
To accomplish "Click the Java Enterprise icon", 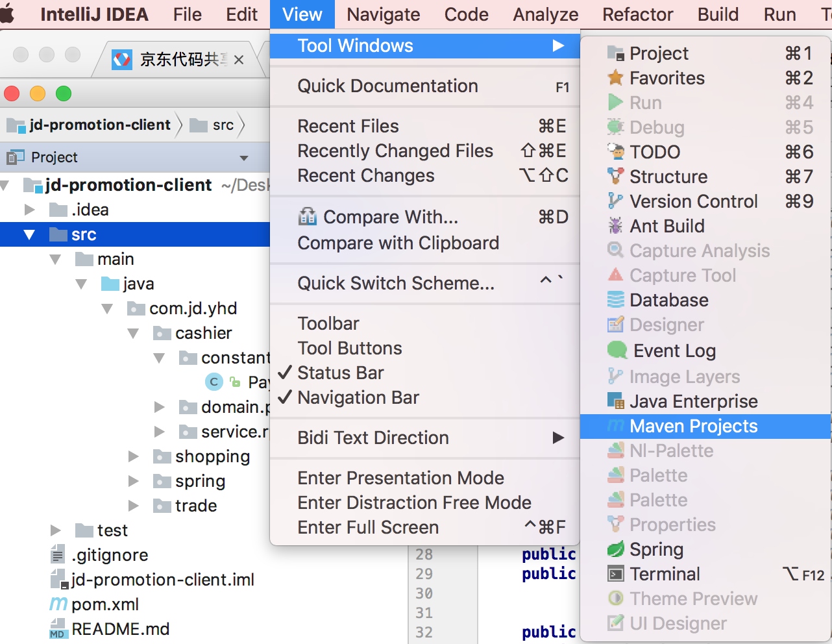I will 615,401.
